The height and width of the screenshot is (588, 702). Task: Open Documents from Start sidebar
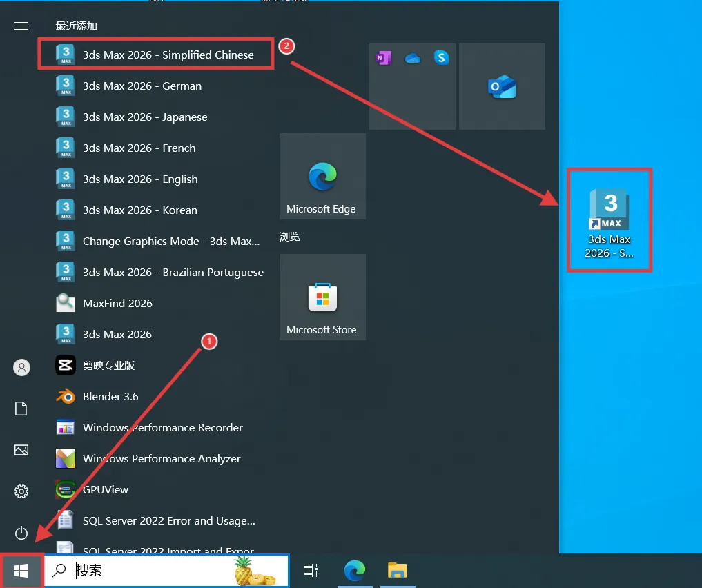(x=21, y=409)
